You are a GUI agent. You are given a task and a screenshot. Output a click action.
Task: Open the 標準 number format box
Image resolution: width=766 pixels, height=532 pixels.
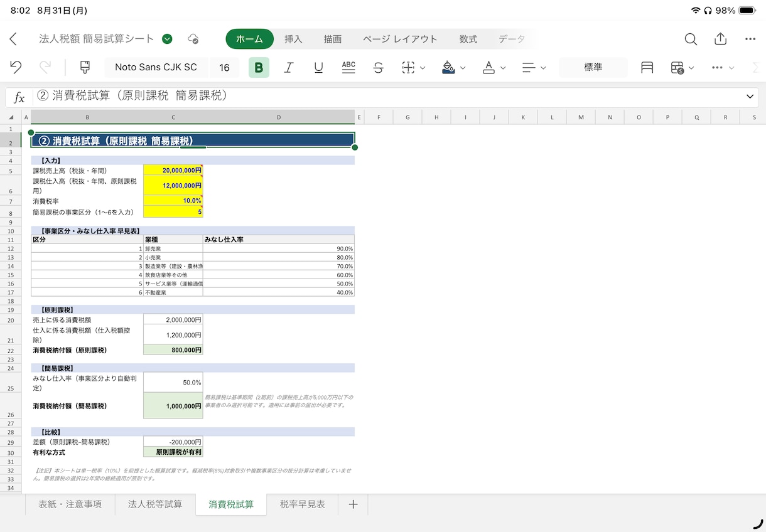[593, 67]
